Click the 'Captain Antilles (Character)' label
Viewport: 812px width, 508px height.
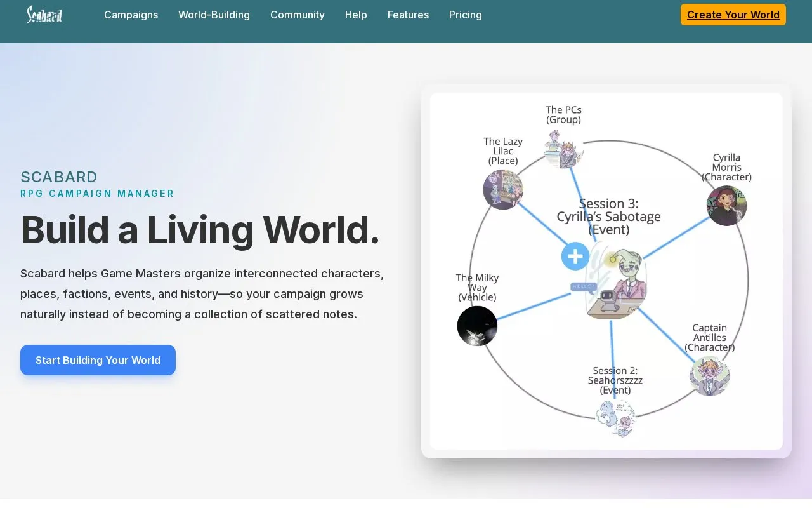point(710,338)
